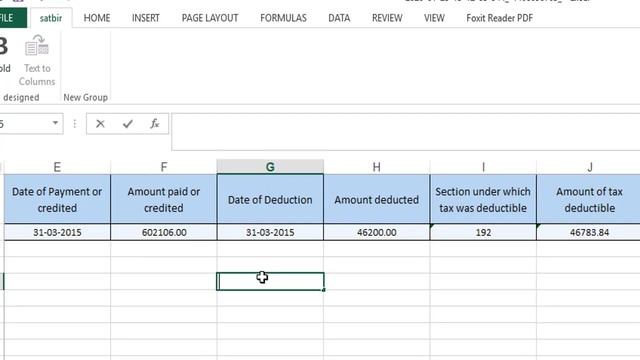The image size is (640, 360).
Task: Select column E header
Action: click(57, 167)
